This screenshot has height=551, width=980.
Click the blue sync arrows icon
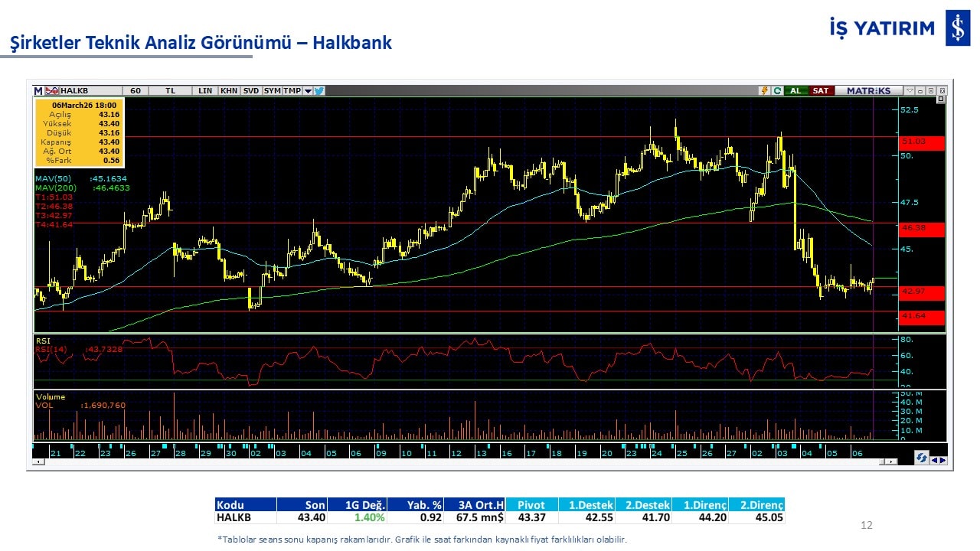[922, 458]
